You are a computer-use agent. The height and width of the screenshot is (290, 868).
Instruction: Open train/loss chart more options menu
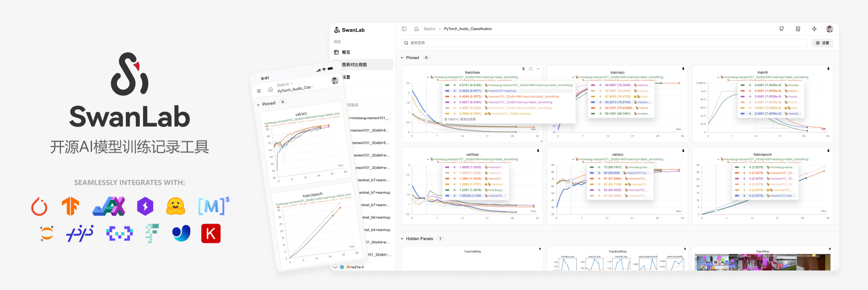click(538, 69)
